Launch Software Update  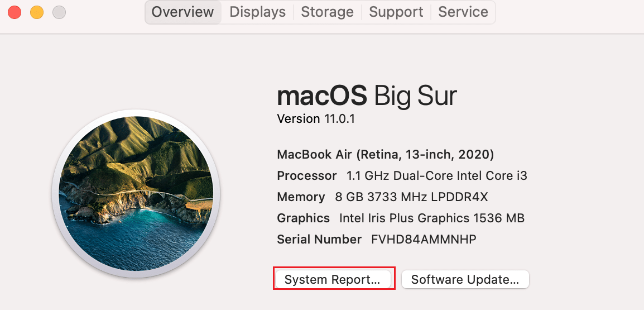(x=465, y=279)
